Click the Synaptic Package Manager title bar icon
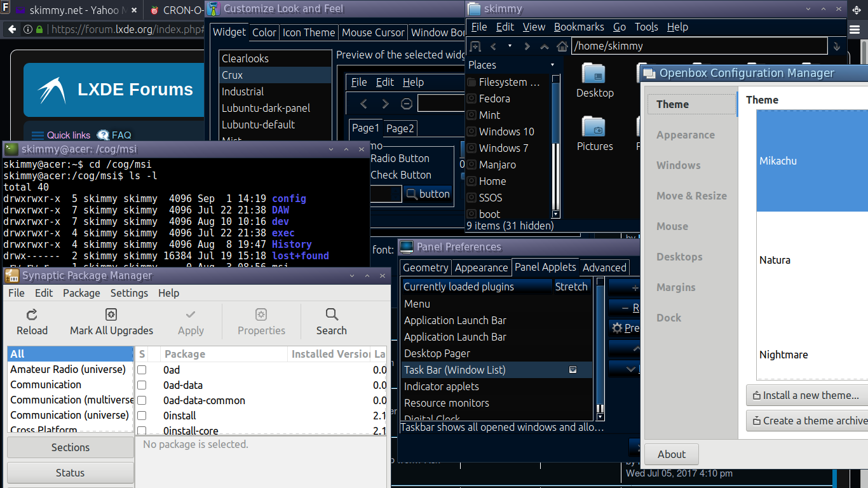The image size is (868, 488). click(x=11, y=276)
